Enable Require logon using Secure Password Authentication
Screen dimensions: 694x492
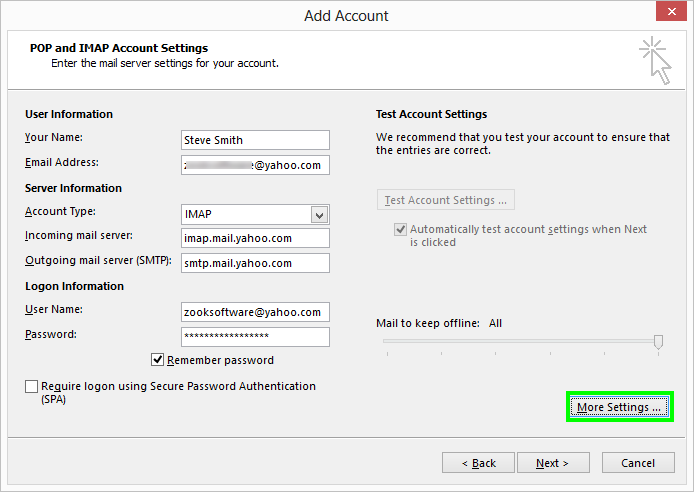32,387
